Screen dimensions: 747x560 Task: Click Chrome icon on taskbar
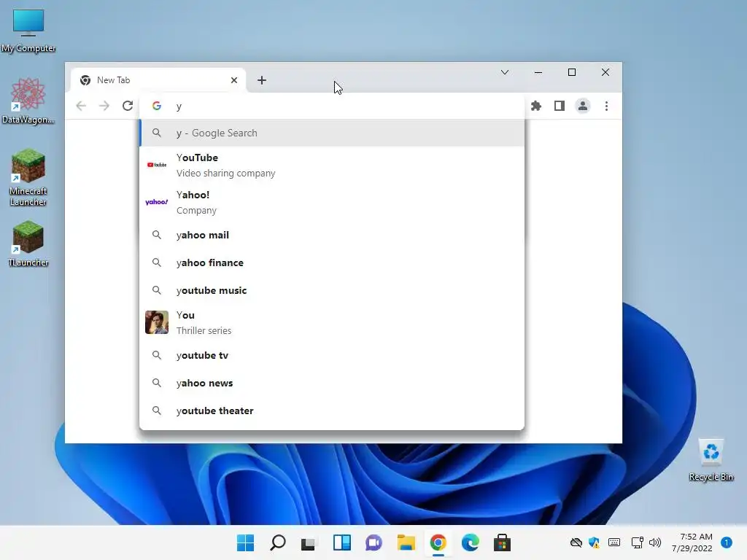(x=438, y=542)
